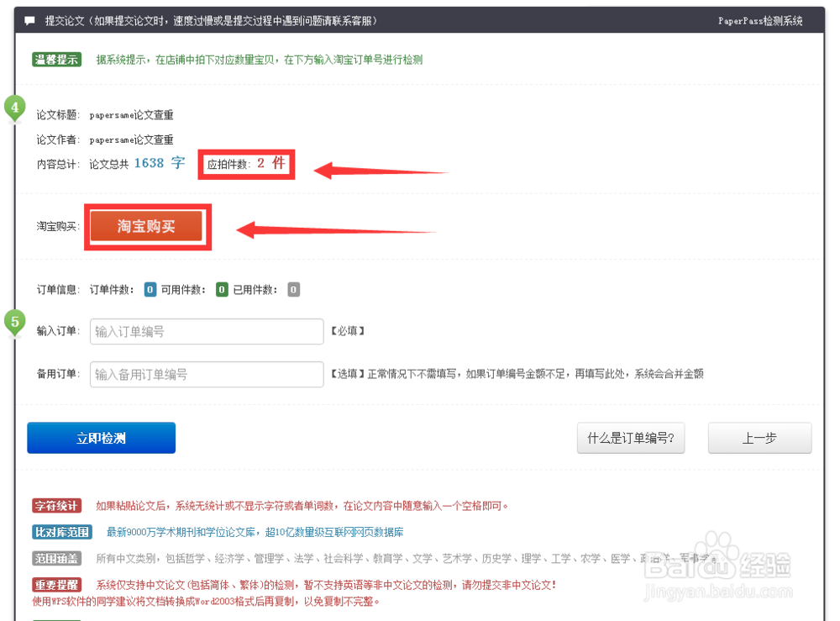
Task: Click the 订单信息 label
Action: [57, 290]
